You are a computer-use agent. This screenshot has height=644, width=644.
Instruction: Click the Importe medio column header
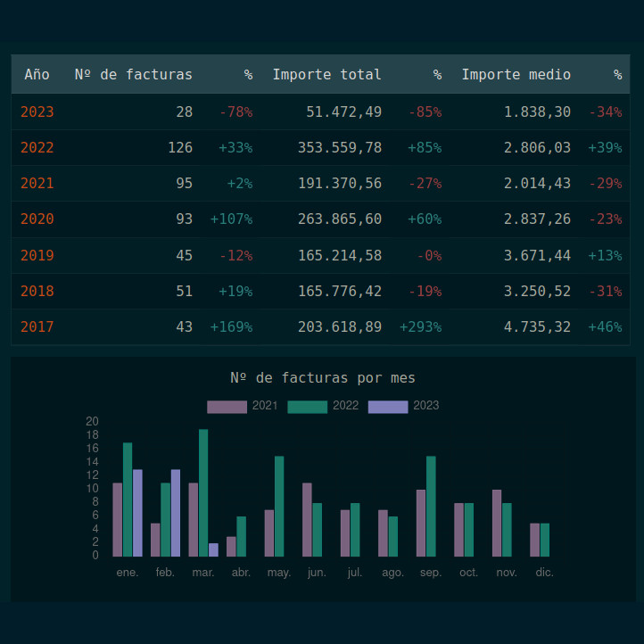point(516,75)
